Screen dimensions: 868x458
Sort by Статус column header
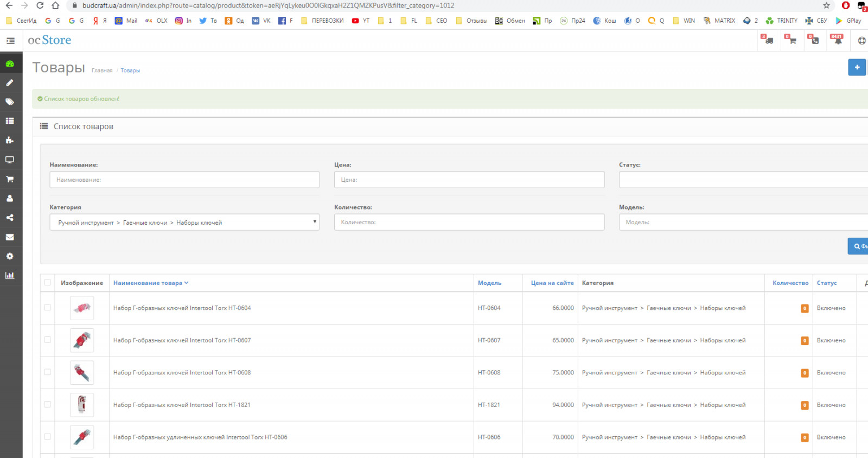tap(827, 283)
